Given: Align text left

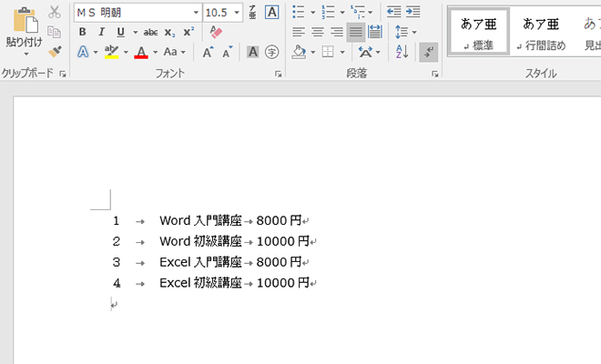Looking at the screenshot, I should 299,32.
